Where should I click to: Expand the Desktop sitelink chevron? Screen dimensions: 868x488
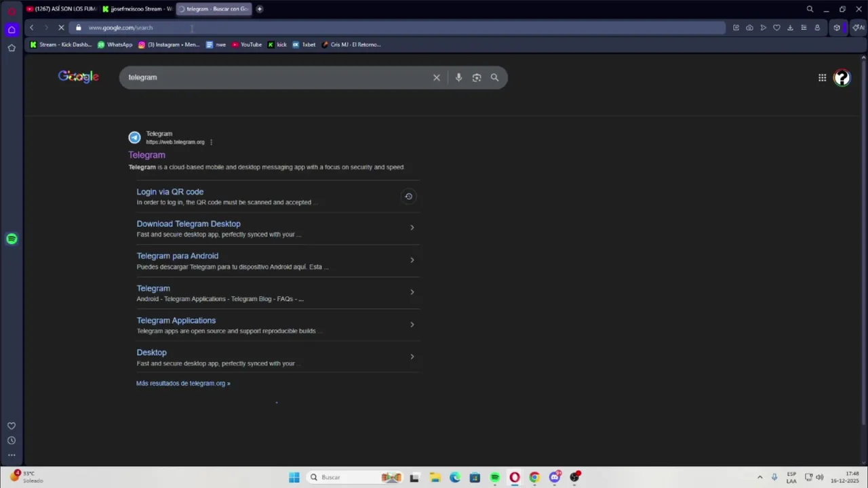412,357
